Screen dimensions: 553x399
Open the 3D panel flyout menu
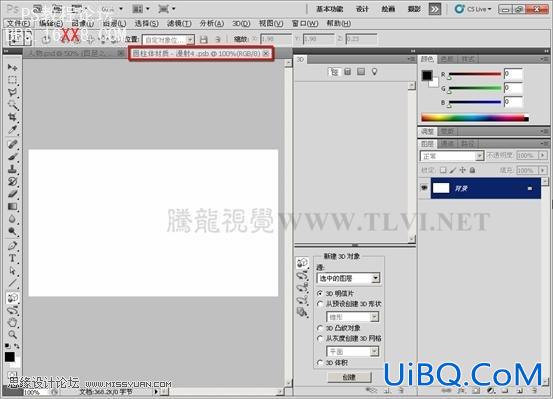point(411,59)
